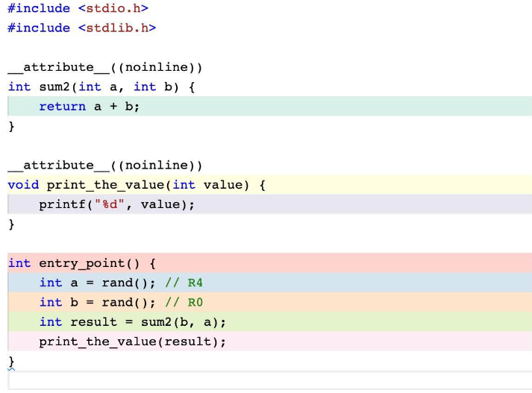The height and width of the screenshot is (393, 532).
Task: Click the "print_the_value(result);" call line
Action: click(x=270, y=341)
